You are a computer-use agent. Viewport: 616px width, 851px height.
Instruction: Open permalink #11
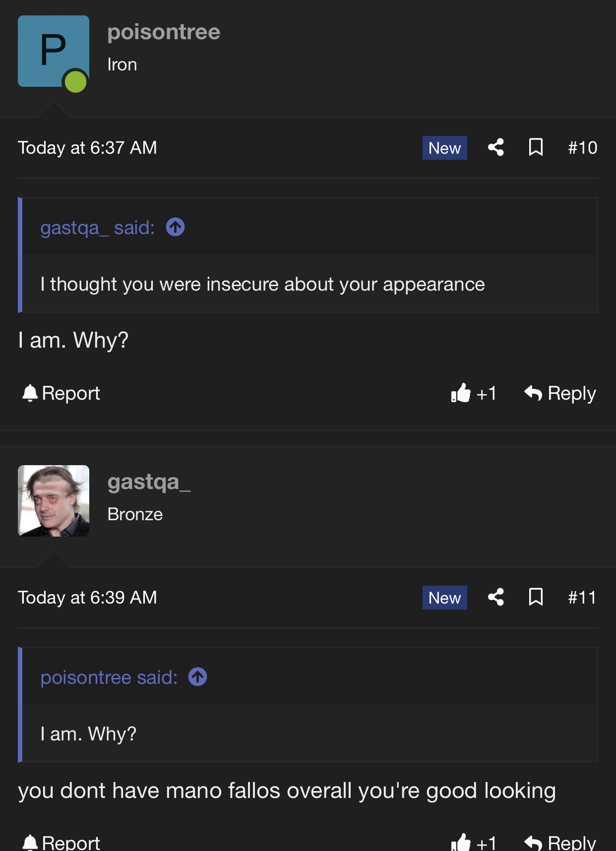pyautogui.click(x=582, y=598)
